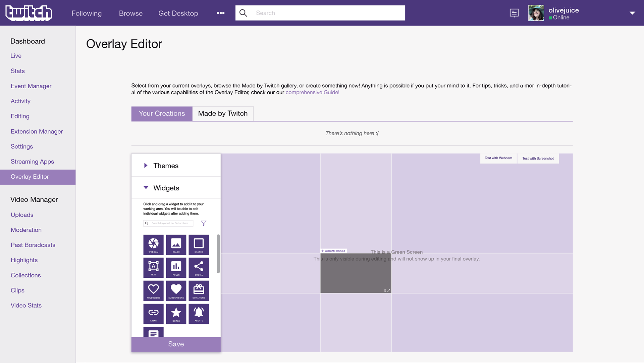
Task: Select the Followers widget tile
Action: pyautogui.click(x=153, y=291)
